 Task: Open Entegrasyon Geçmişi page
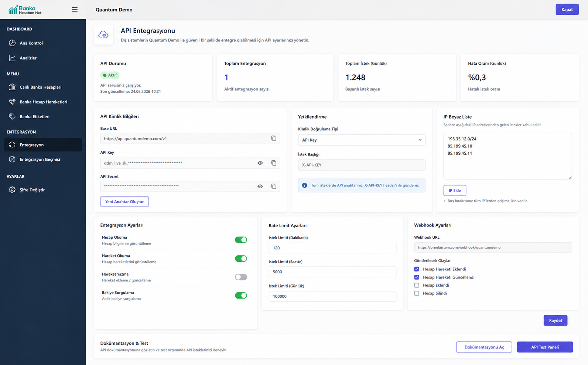43,159
